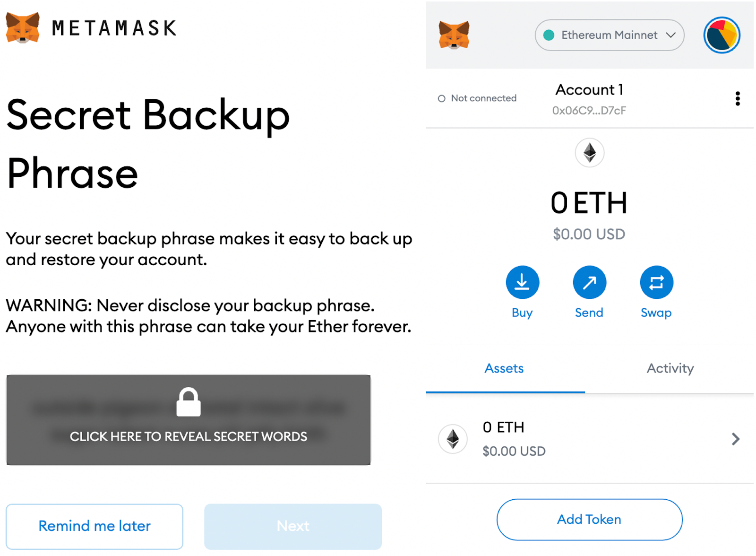Expand the 0 ETH asset row chevron

click(x=735, y=439)
